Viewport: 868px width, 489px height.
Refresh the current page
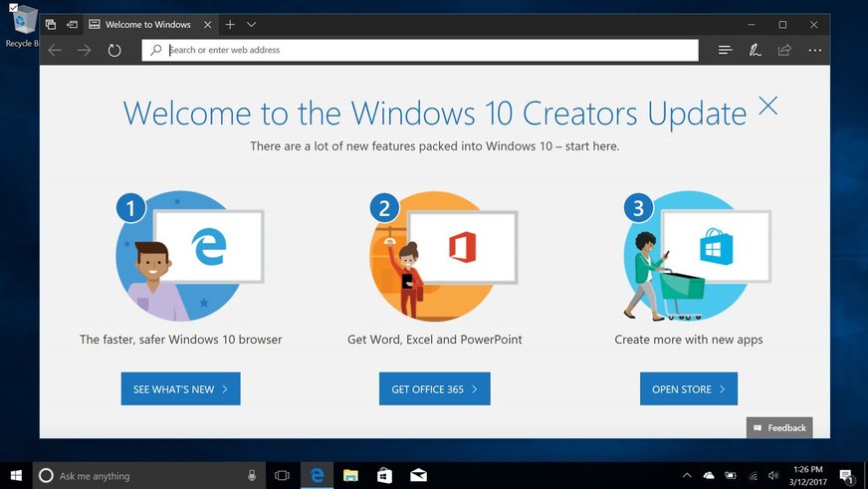114,50
